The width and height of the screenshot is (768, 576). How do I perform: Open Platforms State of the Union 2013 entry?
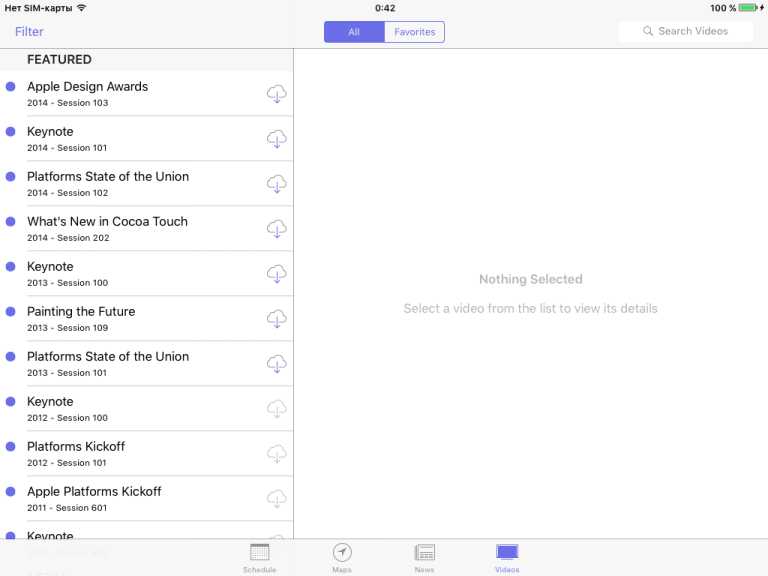(146, 364)
